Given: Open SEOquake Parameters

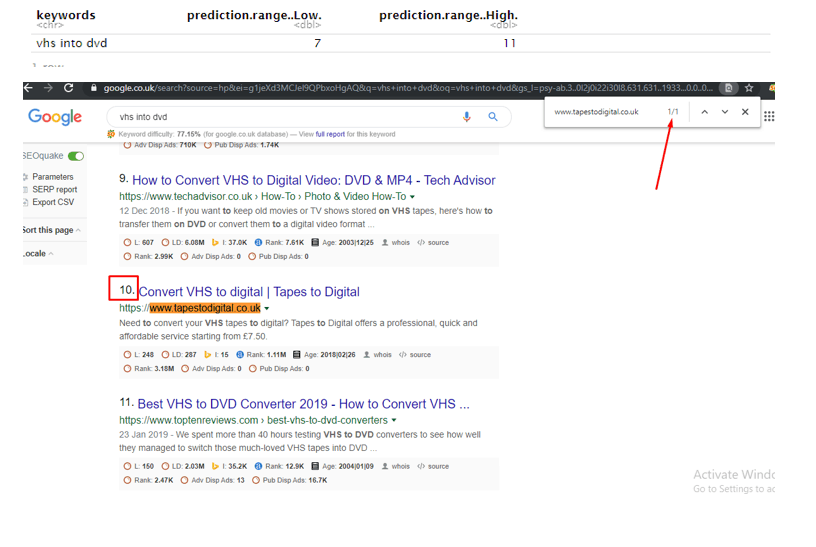Looking at the screenshot, I should tap(53, 177).
